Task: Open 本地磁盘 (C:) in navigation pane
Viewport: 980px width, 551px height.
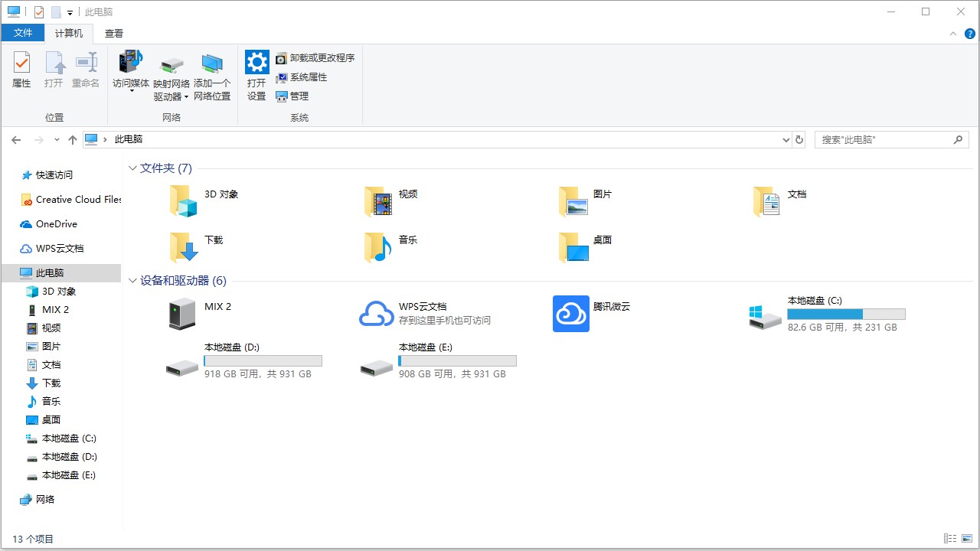Action: click(61, 439)
